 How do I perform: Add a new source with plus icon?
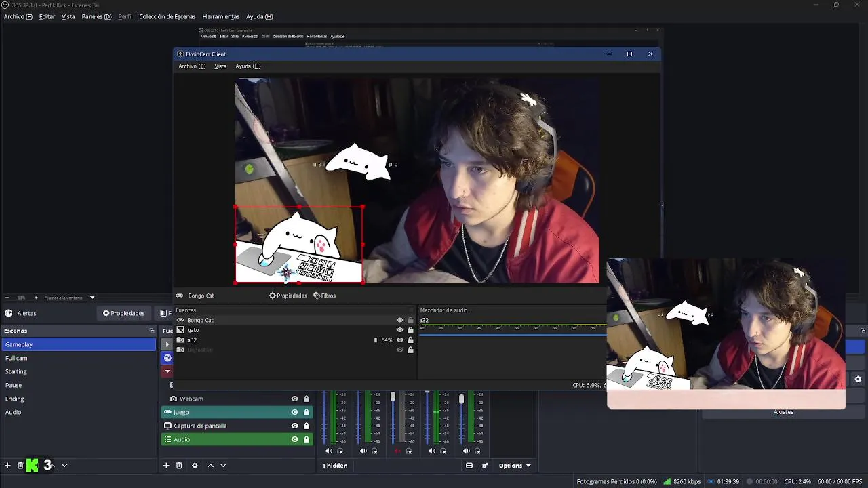(166, 466)
